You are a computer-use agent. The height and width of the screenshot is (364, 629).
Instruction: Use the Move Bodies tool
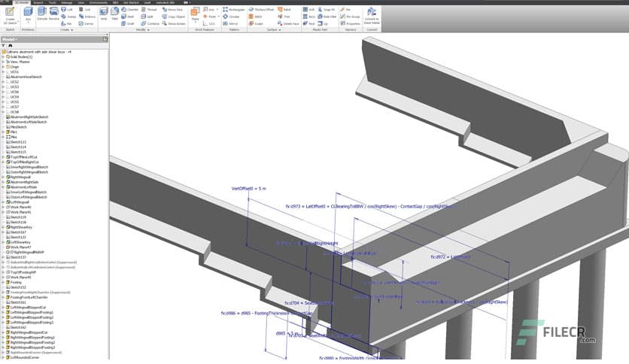[174, 23]
